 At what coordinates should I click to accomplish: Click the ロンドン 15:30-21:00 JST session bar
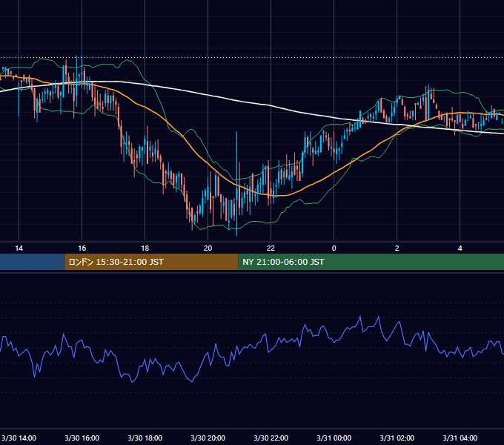pos(151,262)
